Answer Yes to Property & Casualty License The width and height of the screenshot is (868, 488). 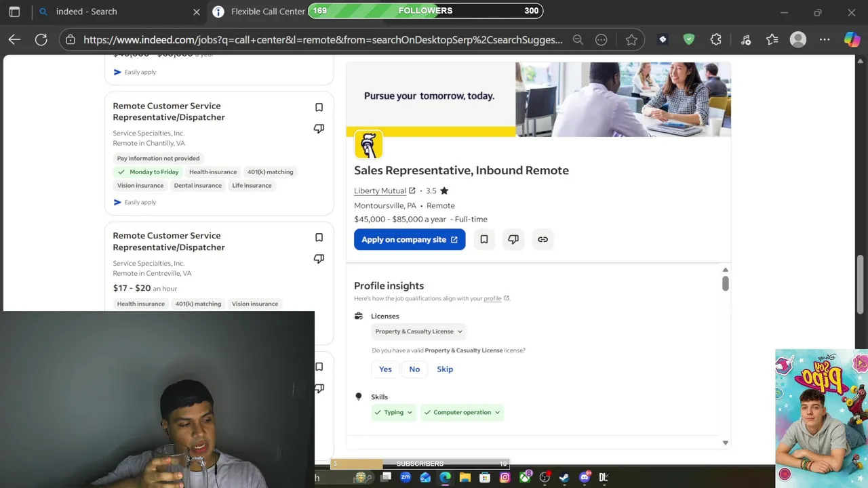(385, 369)
